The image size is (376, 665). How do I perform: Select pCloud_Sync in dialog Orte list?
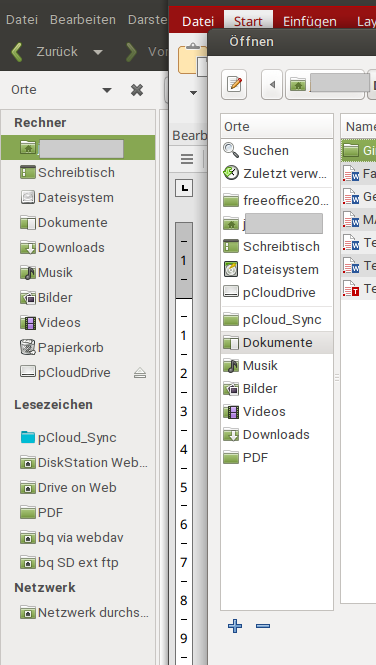click(277, 320)
